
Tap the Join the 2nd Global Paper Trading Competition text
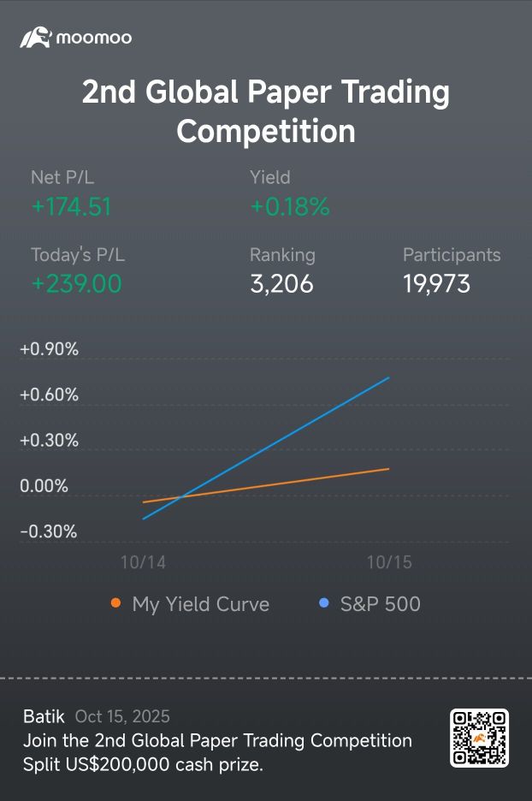(217, 740)
